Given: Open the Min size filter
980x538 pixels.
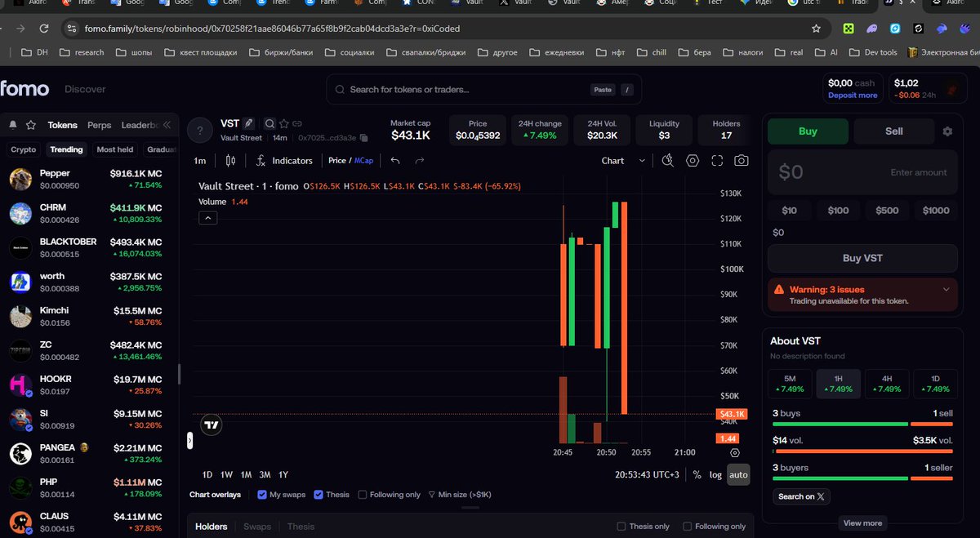Looking at the screenshot, I should coord(460,495).
